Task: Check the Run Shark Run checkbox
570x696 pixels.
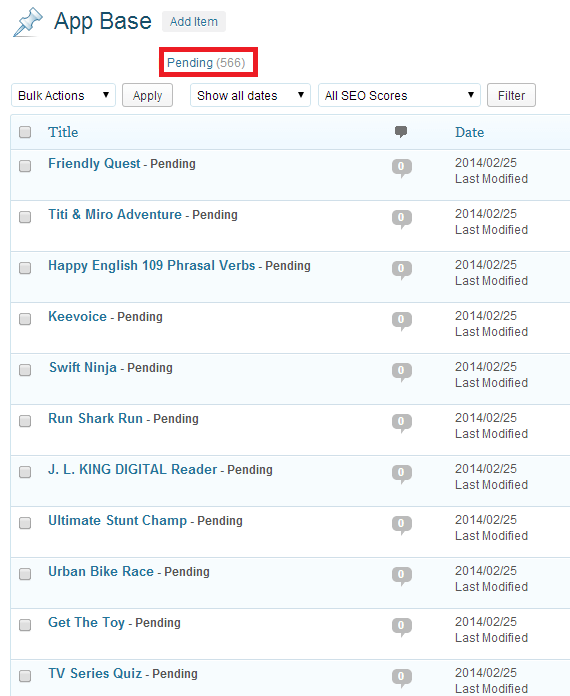Action: tap(25, 421)
